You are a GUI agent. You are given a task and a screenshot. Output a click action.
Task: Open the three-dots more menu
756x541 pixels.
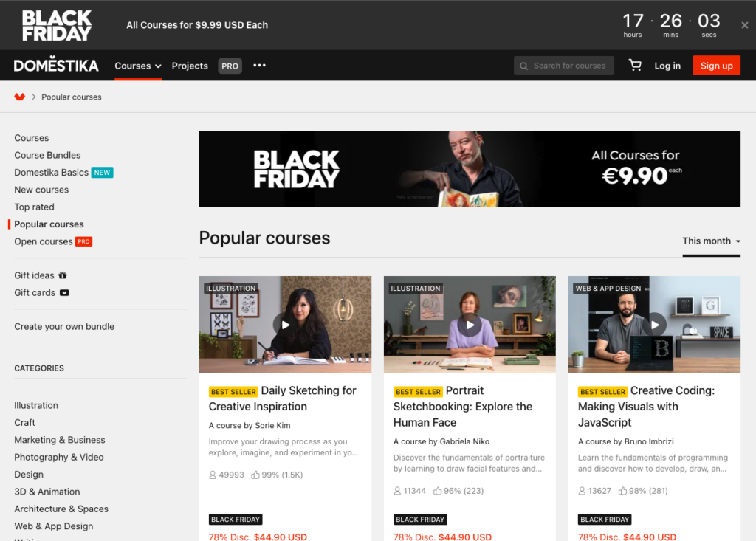click(259, 65)
